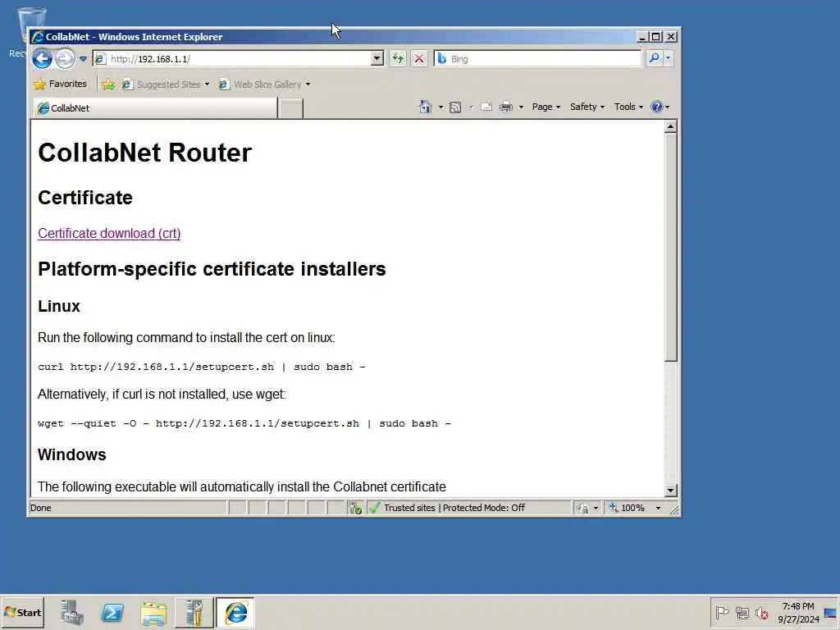Select the CollabNet browser tab
Image resolution: width=840 pixels, height=630 pixels.
tap(155, 108)
